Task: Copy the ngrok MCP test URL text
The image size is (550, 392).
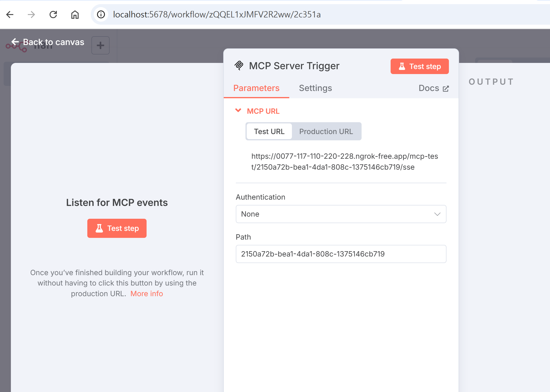Action: click(345, 162)
